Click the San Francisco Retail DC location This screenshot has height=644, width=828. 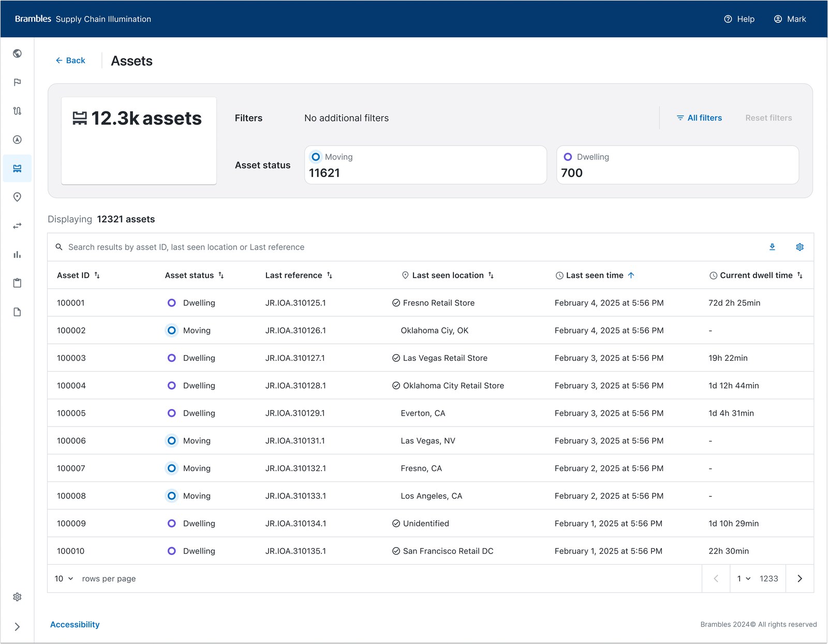(448, 551)
